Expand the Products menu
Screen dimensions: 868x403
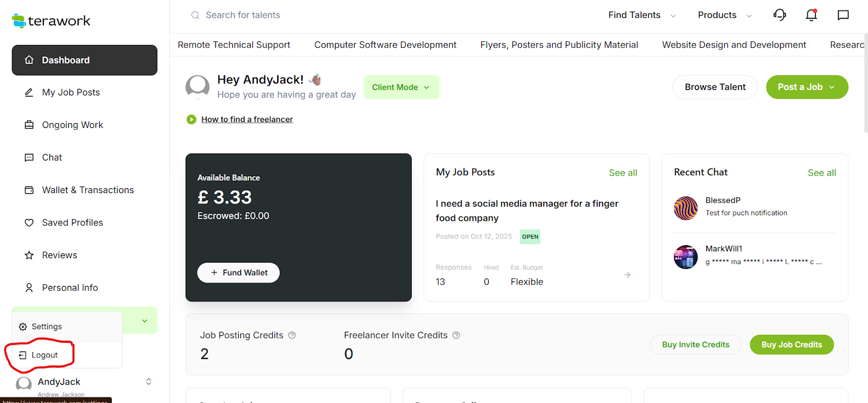tap(724, 15)
